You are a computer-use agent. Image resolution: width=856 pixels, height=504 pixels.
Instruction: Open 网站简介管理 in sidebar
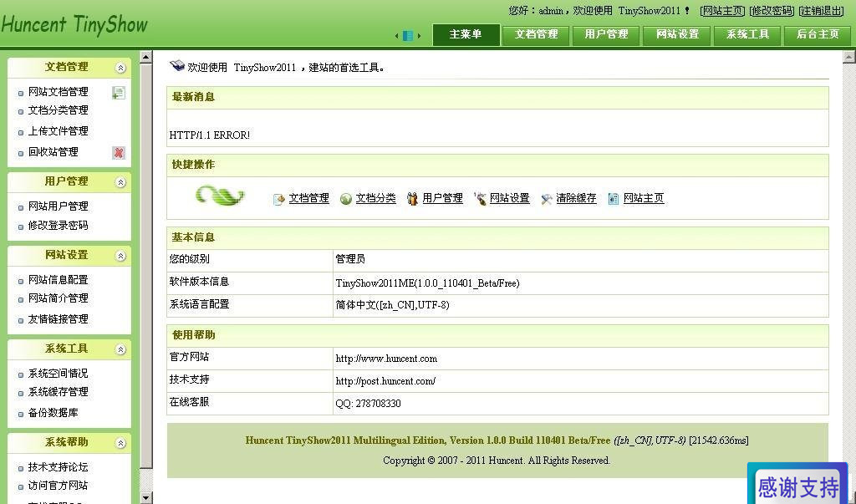click(58, 298)
